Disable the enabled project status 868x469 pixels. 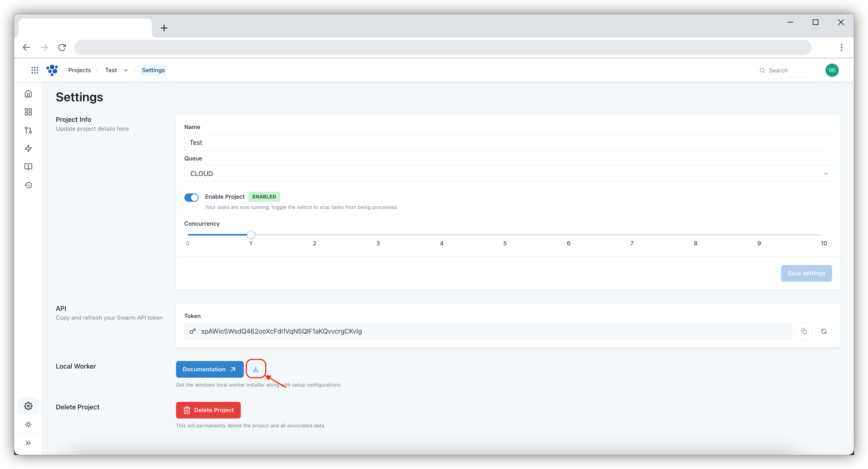pyautogui.click(x=191, y=196)
